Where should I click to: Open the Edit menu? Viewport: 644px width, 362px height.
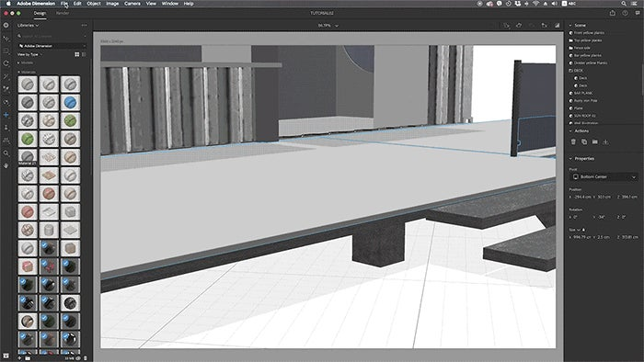pyautogui.click(x=77, y=4)
